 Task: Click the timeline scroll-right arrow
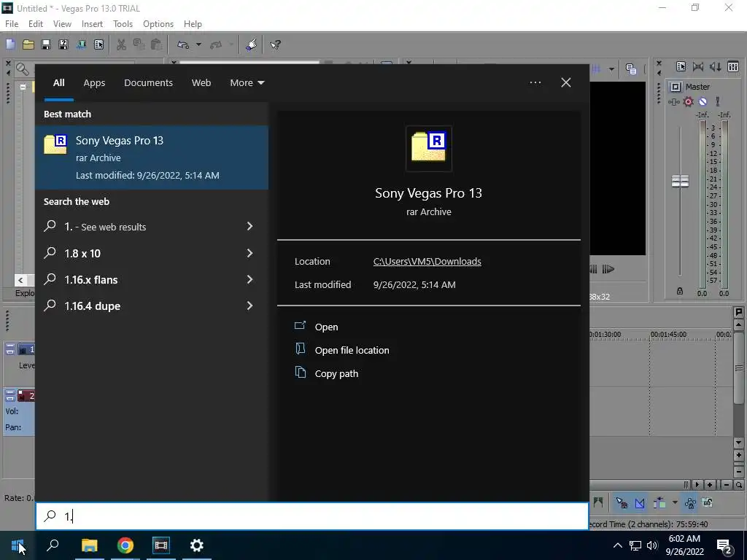(697, 485)
